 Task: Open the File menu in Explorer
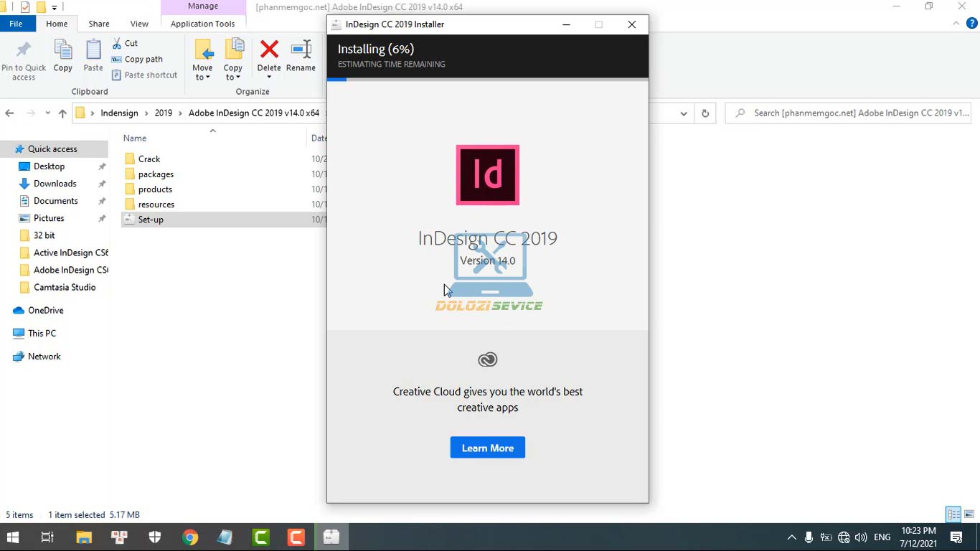(17, 23)
